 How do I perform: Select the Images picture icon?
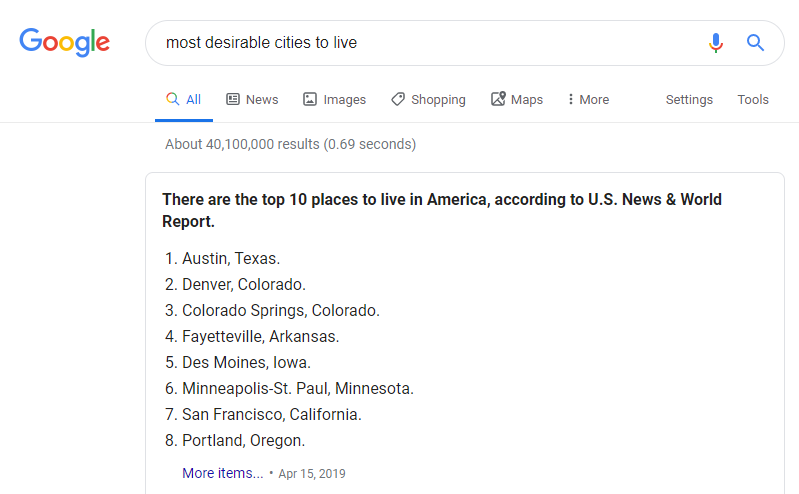point(310,99)
